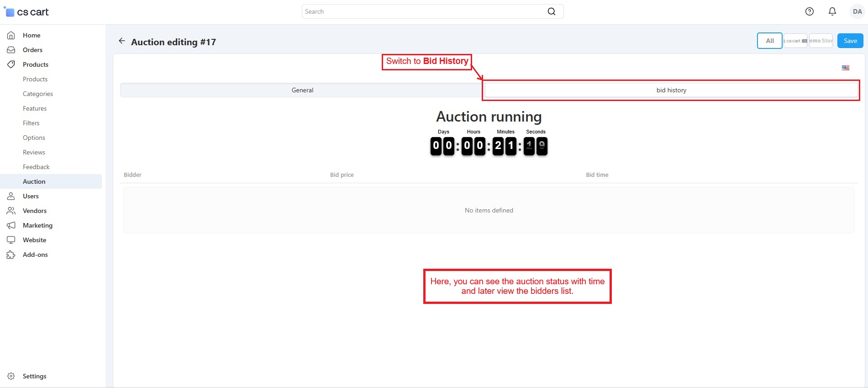Select the All storefronts toggle

(x=769, y=41)
